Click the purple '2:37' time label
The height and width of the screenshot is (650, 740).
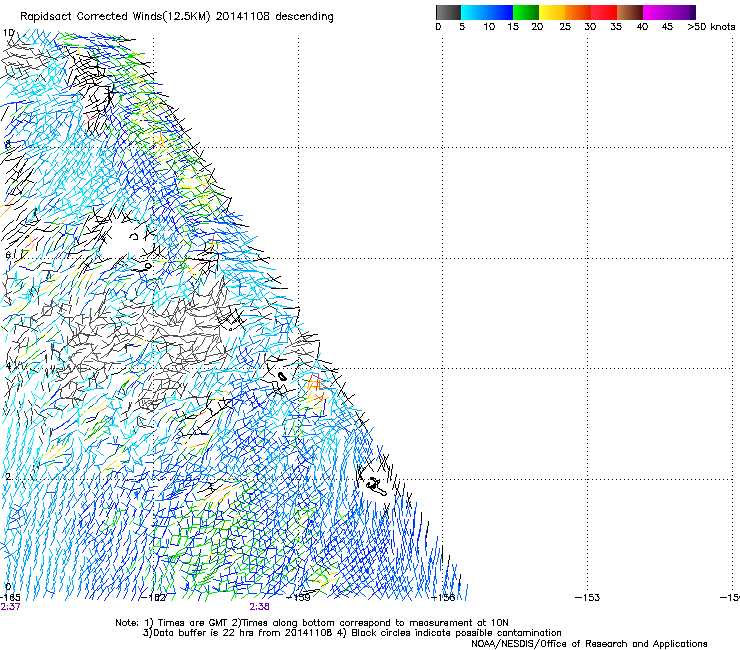10,607
